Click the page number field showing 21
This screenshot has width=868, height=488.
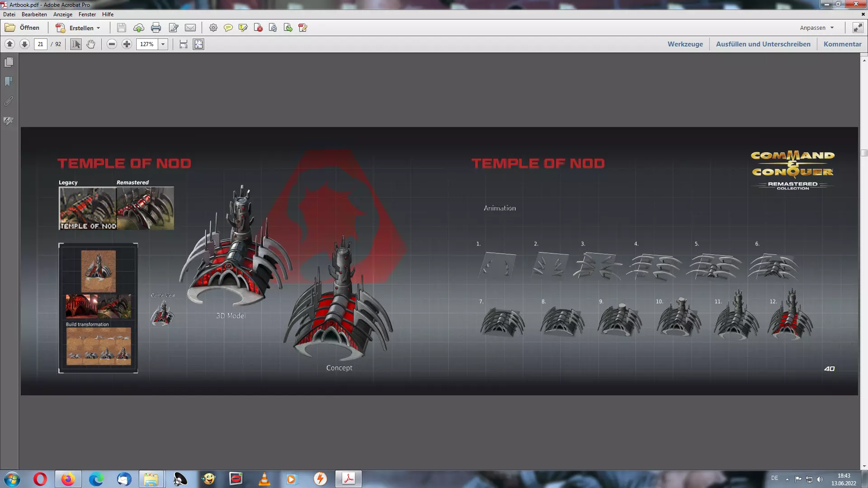tap(41, 44)
